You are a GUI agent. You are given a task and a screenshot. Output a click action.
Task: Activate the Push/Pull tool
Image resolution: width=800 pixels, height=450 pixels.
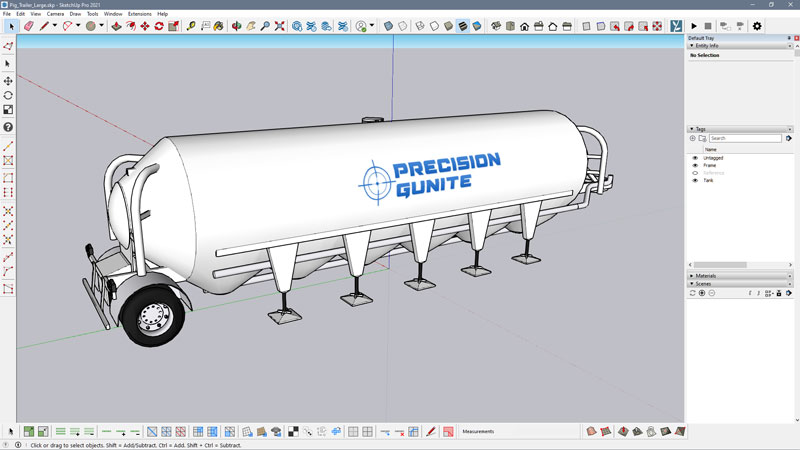point(116,26)
